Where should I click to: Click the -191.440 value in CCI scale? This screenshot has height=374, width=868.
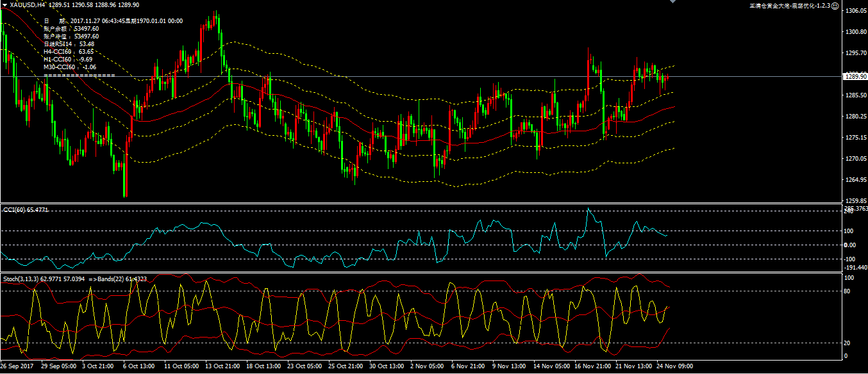coord(856,268)
